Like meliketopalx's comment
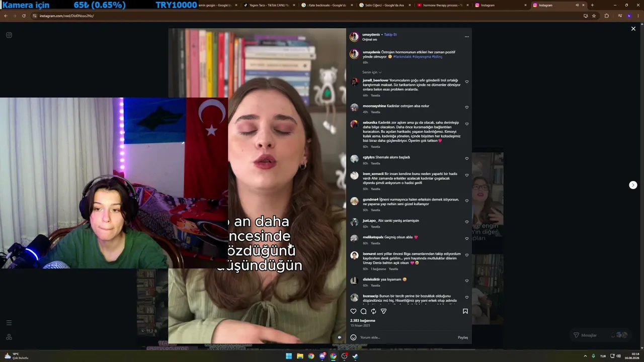The image size is (644, 362). click(x=466, y=238)
